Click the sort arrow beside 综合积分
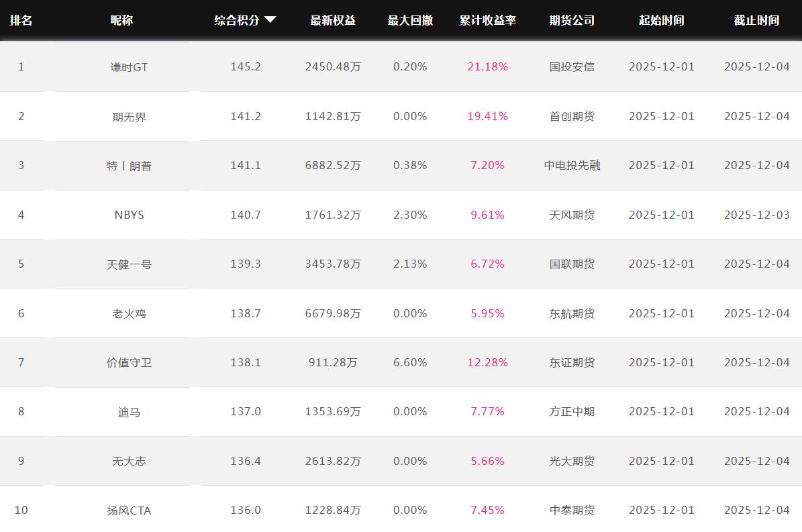Image resolution: width=802 pixels, height=532 pixels. click(x=270, y=20)
